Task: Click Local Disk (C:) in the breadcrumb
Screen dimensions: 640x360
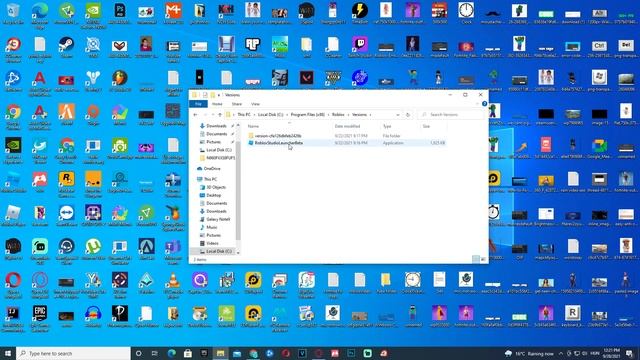Action: pyautogui.click(x=270, y=115)
